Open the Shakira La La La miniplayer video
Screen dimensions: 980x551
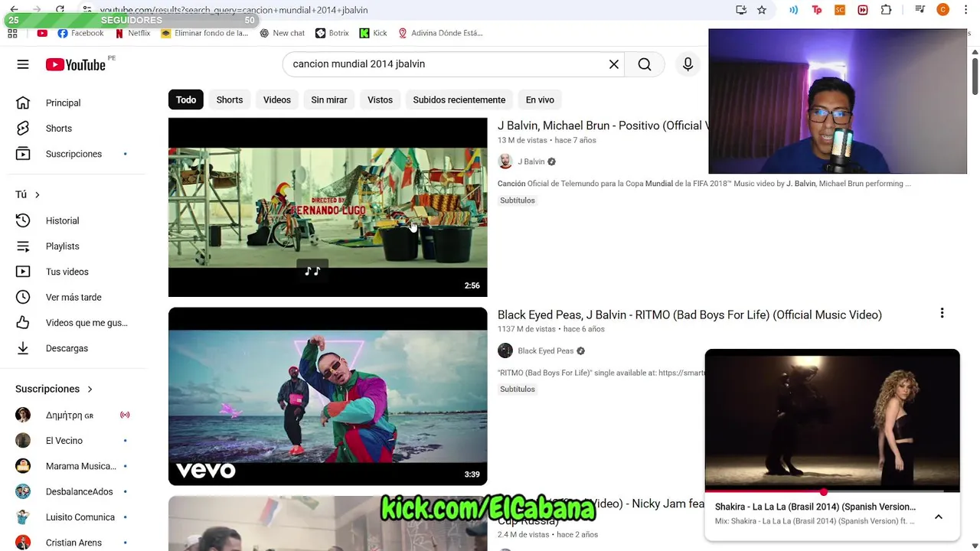coord(832,420)
